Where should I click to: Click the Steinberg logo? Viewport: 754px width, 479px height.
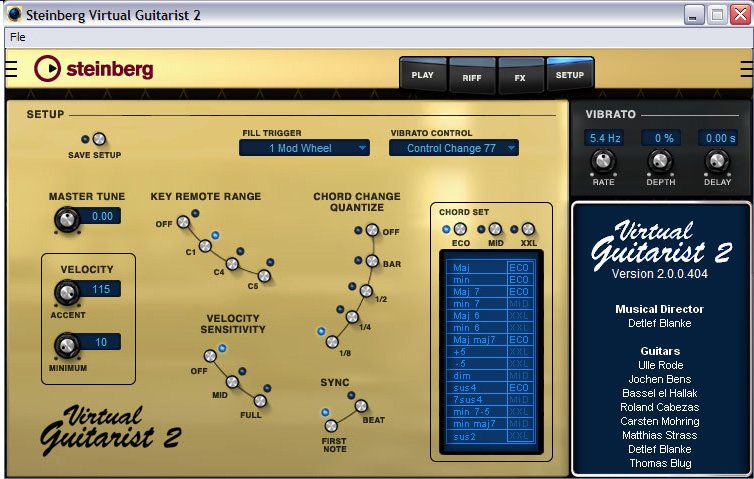click(x=93, y=68)
